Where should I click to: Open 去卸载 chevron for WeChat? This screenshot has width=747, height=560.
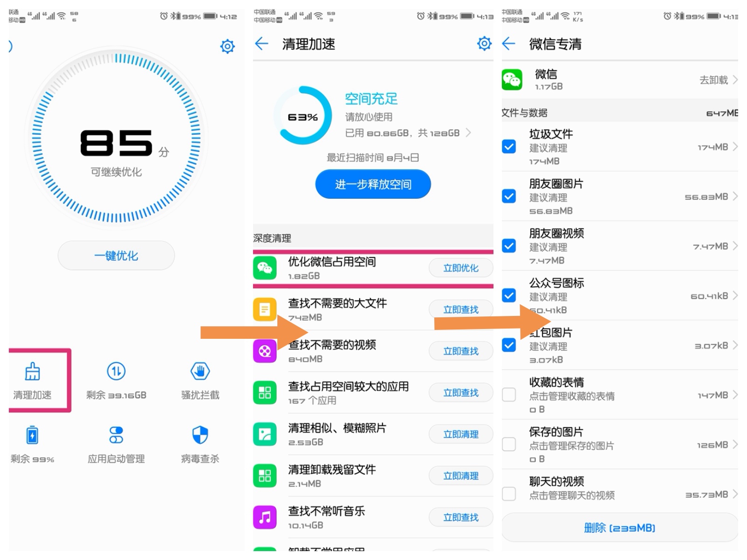(x=735, y=80)
